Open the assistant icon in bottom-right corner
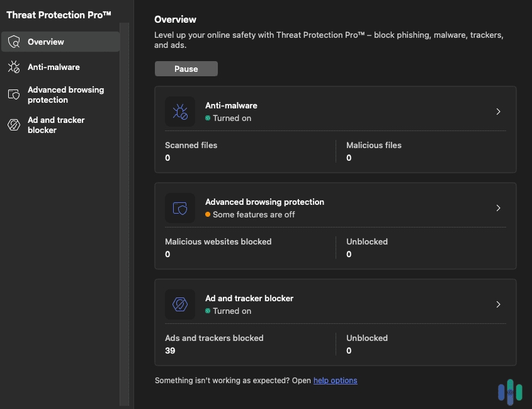 tap(511, 391)
